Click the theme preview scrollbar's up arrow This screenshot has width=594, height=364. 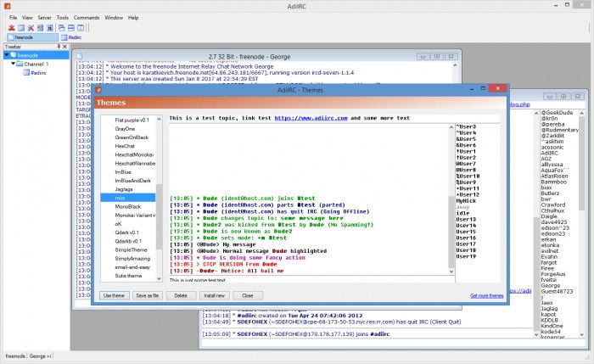tap(451, 127)
